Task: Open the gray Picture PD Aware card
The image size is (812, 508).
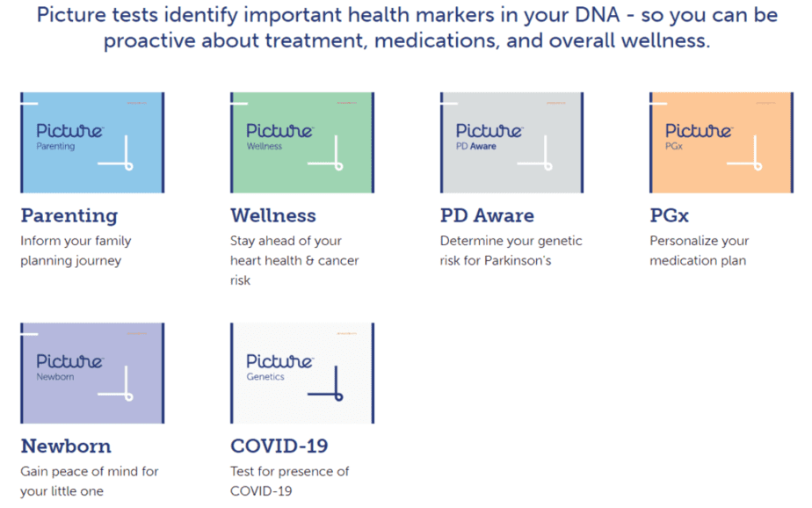Action: [511, 142]
